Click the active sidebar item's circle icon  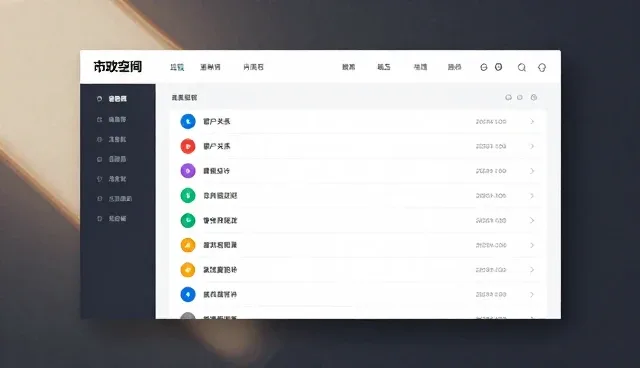[99, 99]
